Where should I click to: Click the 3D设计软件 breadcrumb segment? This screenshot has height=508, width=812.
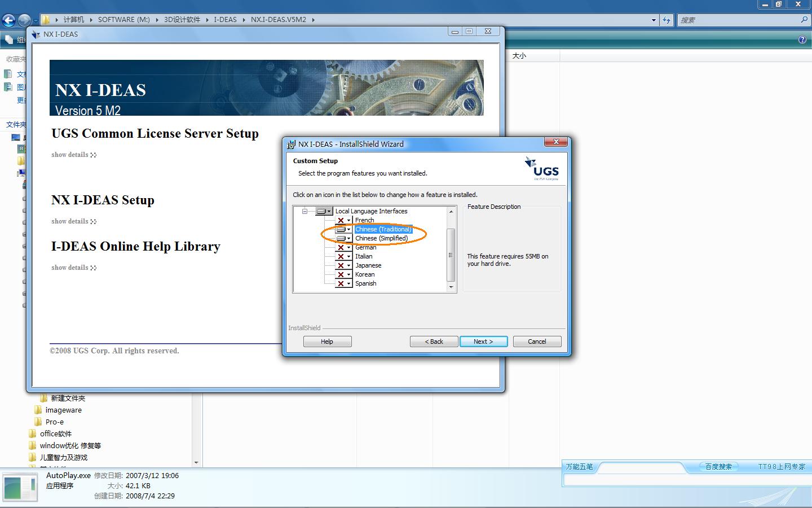182,19
